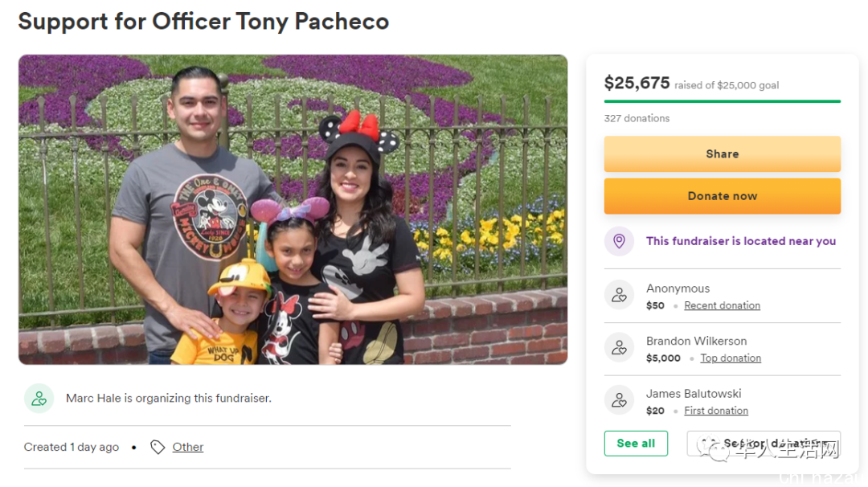The height and width of the screenshot is (487, 868).
Task: Click the Other category link
Action: 187,447
